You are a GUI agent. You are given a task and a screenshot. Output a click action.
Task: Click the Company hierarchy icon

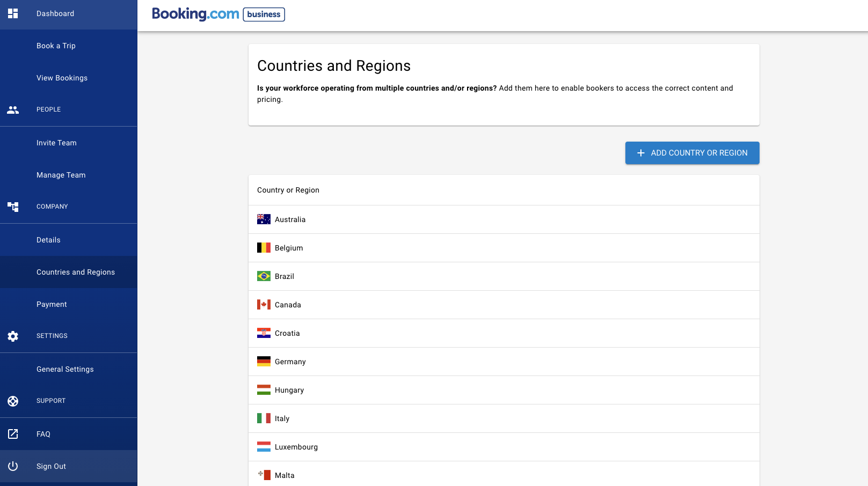13,207
